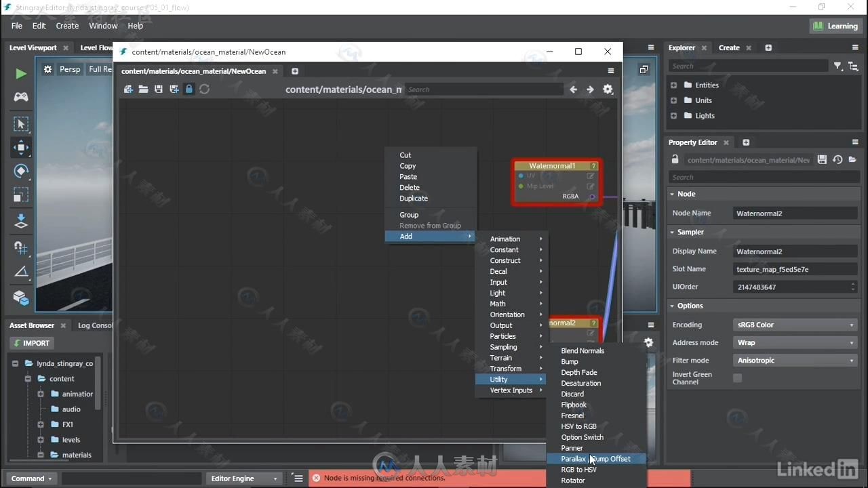Open the Address mode Wrap dropdown
The height and width of the screenshot is (488, 868).
[795, 342]
